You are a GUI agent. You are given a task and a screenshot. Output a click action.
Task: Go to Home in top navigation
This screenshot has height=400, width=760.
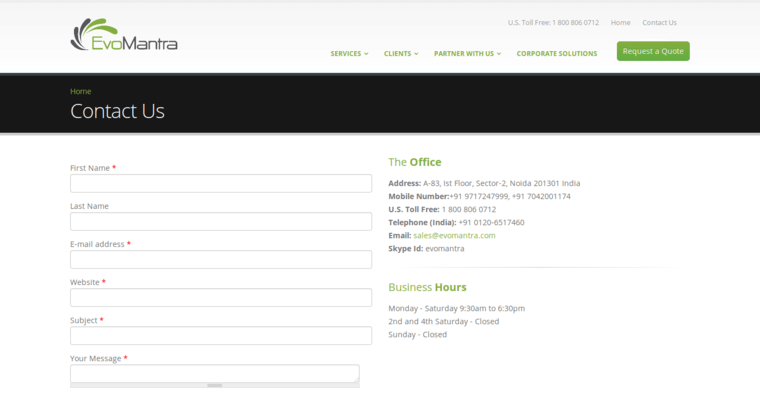pos(620,22)
